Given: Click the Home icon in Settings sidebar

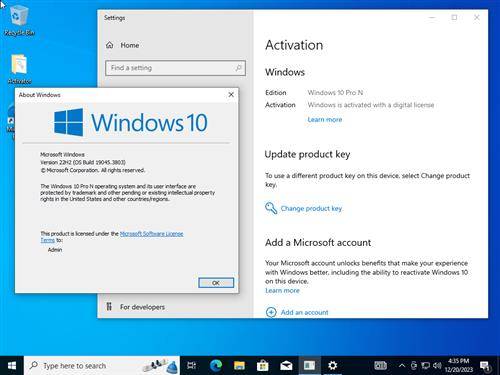Looking at the screenshot, I should pyautogui.click(x=109, y=45).
